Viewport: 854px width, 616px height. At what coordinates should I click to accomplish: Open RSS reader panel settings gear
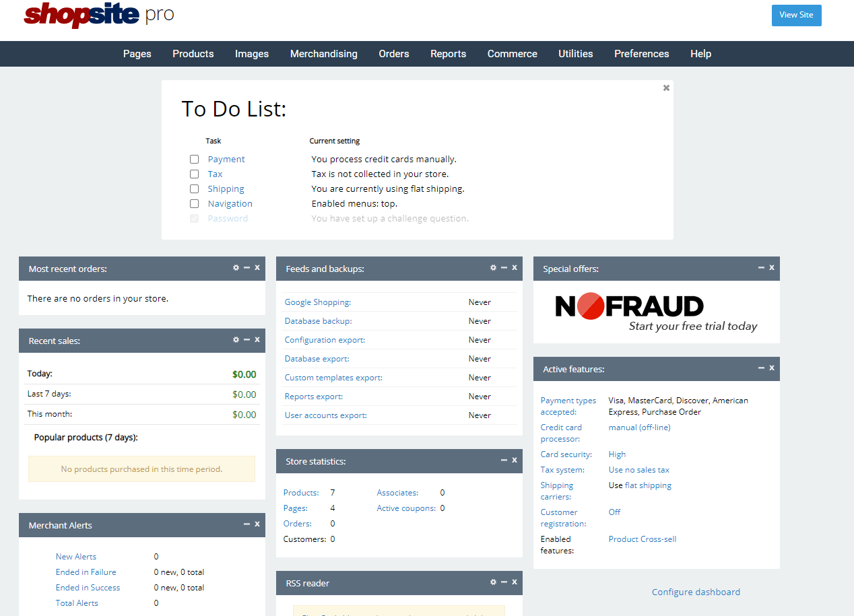[x=493, y=582]
